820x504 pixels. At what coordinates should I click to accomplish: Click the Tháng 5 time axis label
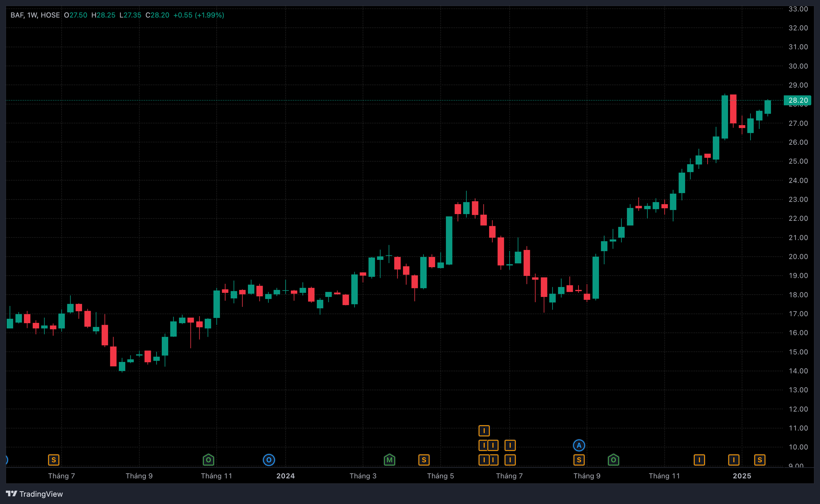440,476
